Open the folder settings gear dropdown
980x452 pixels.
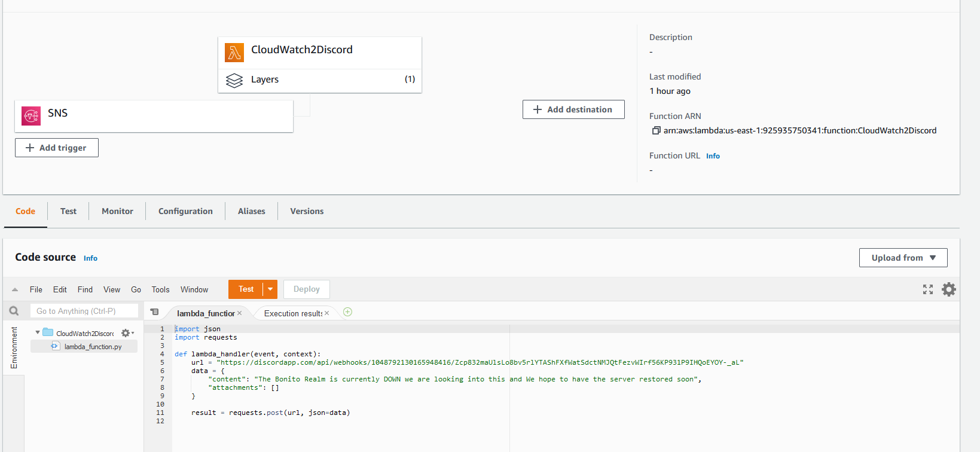(x=127, y=333)
